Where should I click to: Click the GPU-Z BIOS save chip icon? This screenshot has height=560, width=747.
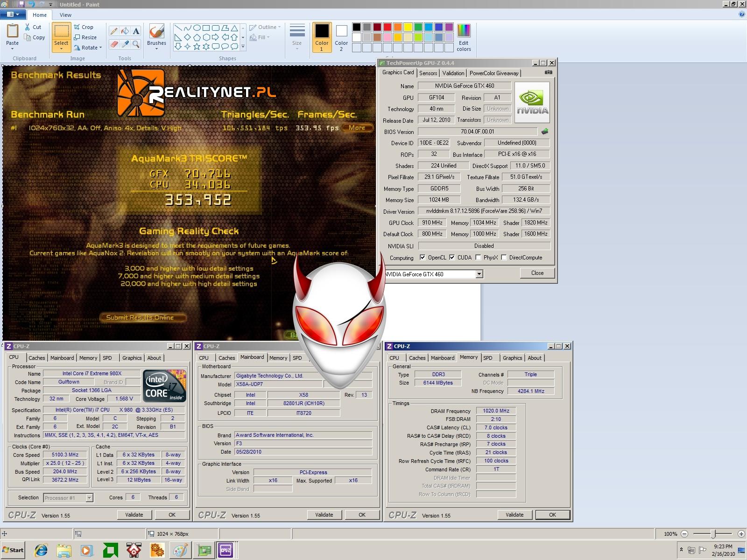(x=544, y=132)
